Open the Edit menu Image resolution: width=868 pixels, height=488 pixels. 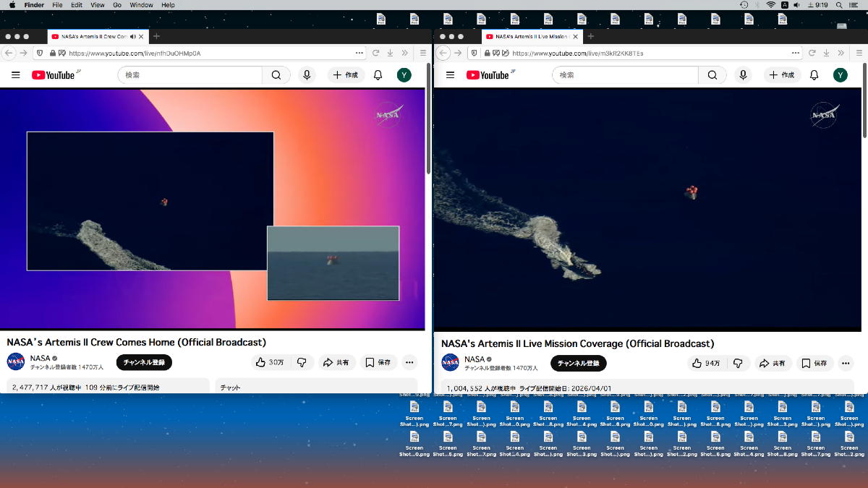(x=77, y=5)
